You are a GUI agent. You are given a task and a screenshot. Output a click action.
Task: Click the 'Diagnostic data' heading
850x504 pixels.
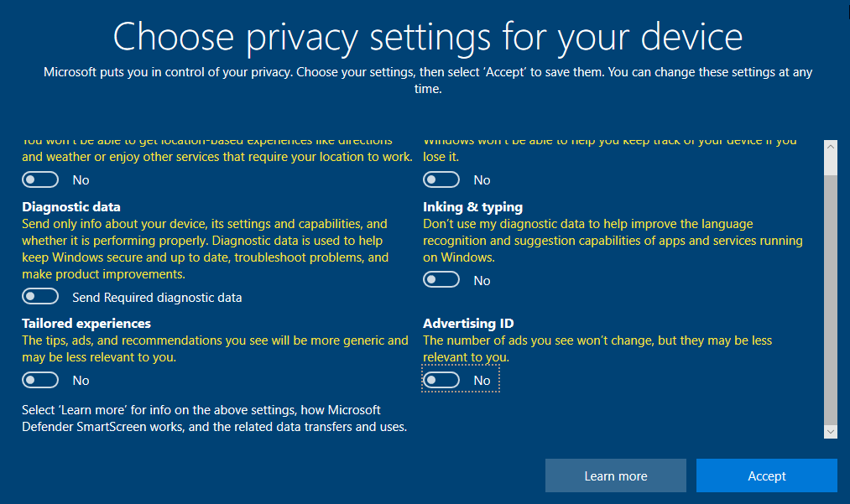click(x=71, y=207)
